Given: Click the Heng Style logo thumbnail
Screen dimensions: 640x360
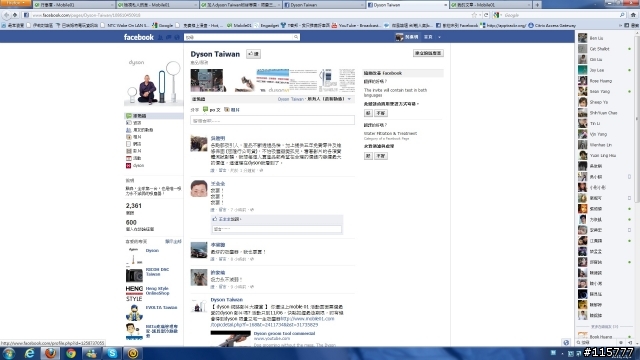Looking at the screenshot, I should pyautogui.click(x=134, y=293).
